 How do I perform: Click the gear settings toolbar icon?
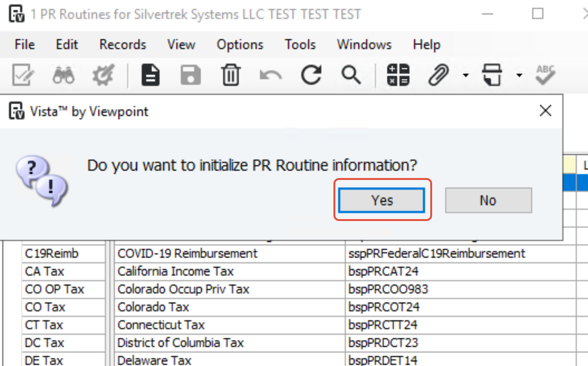103,75
